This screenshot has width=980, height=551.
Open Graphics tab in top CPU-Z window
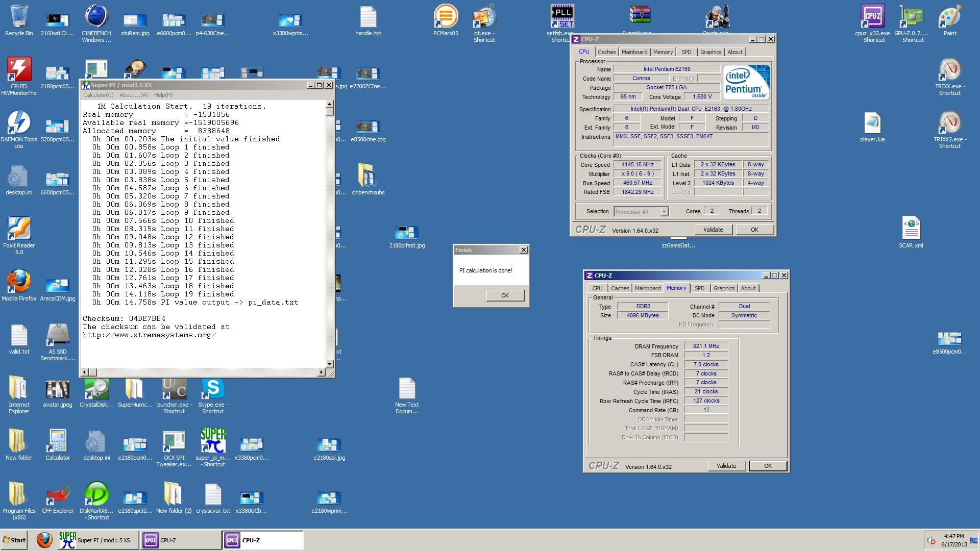tap(710, 52)
